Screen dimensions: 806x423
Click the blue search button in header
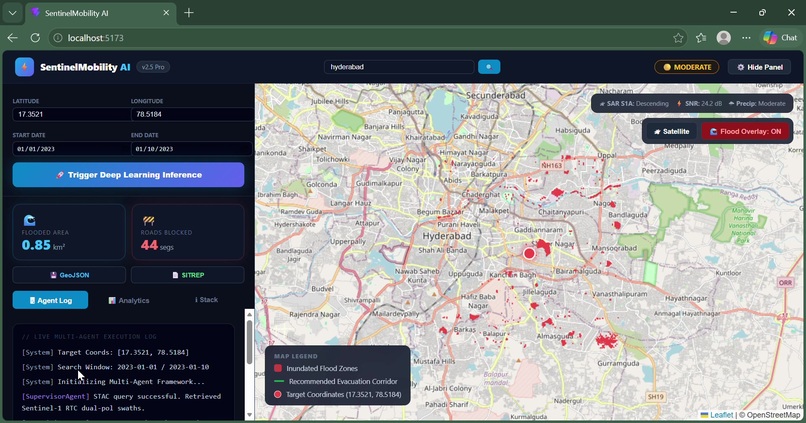(489, 67)
